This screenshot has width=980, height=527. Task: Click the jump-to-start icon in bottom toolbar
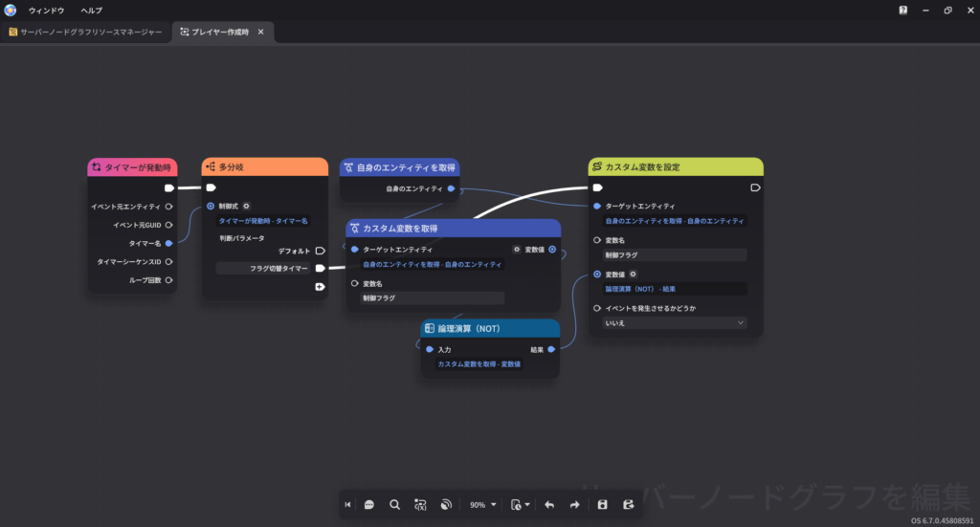coord(347,504)
